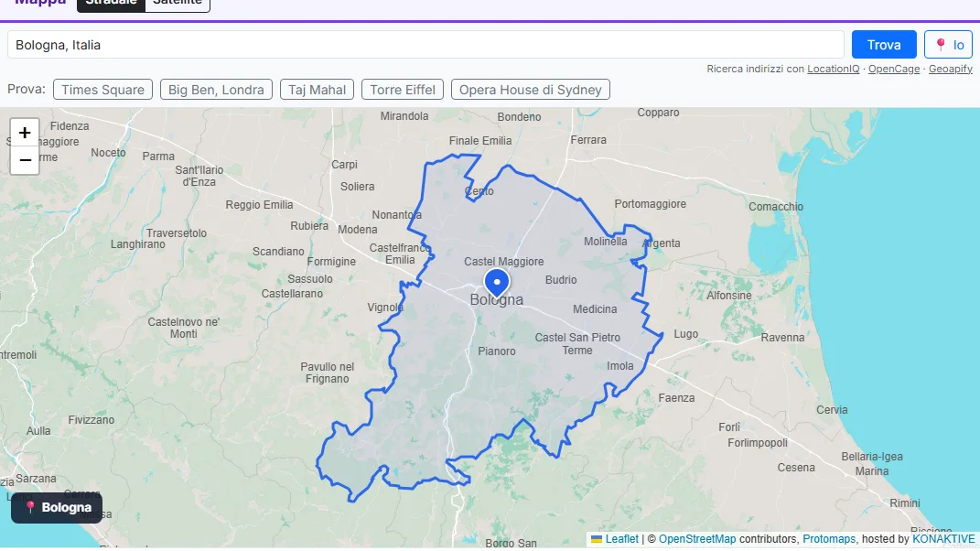The image size is (980, 551).
Task: Click the Bologna location badge
Action: pyautogui.click(x=57, y=507)
